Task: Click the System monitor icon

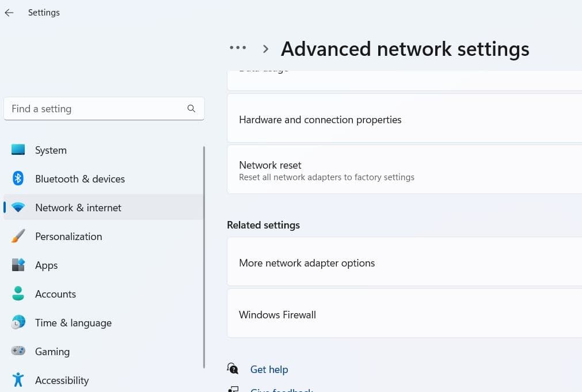Action: pyautogui.click(x=18, y=150)
